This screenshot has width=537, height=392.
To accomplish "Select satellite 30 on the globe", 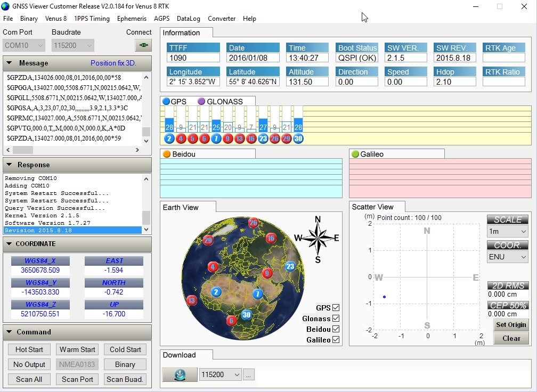I will coord(246,315).
